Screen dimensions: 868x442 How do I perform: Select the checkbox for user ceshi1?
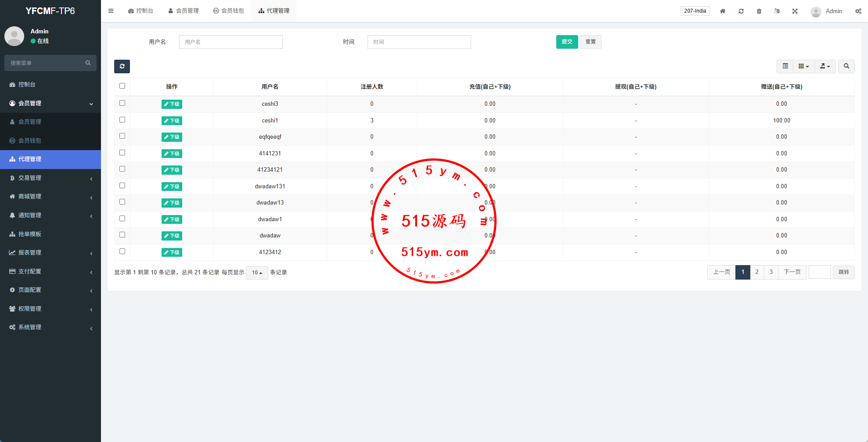(122, 120)
